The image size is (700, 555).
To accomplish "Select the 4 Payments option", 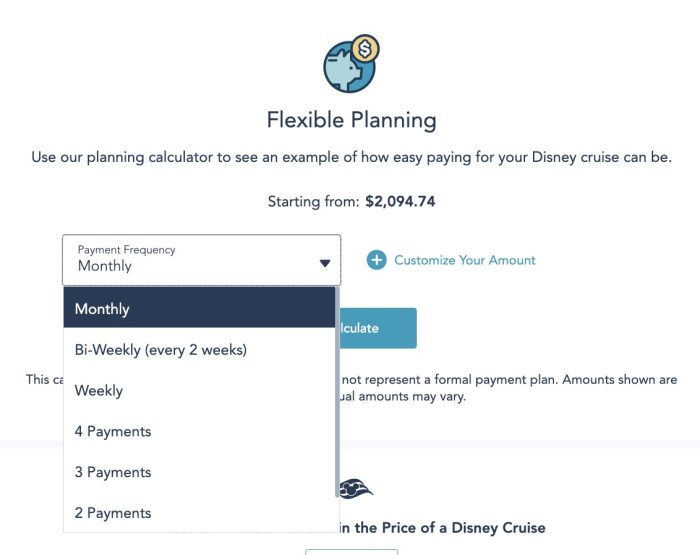I will click(113, 432).
